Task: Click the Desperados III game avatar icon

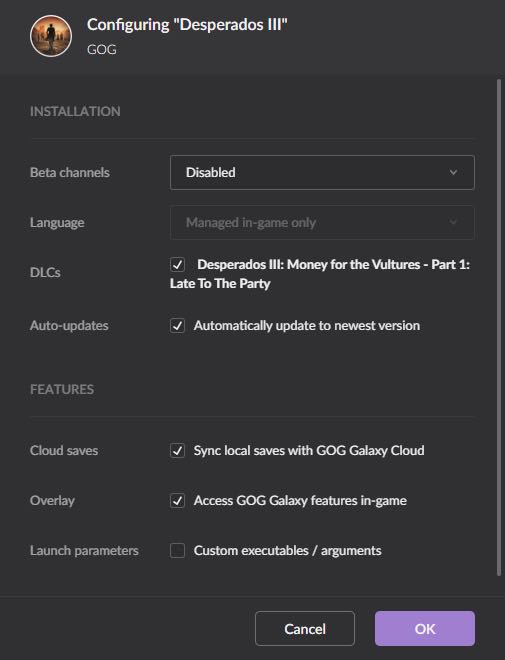Action: click(x=51, y=36)
